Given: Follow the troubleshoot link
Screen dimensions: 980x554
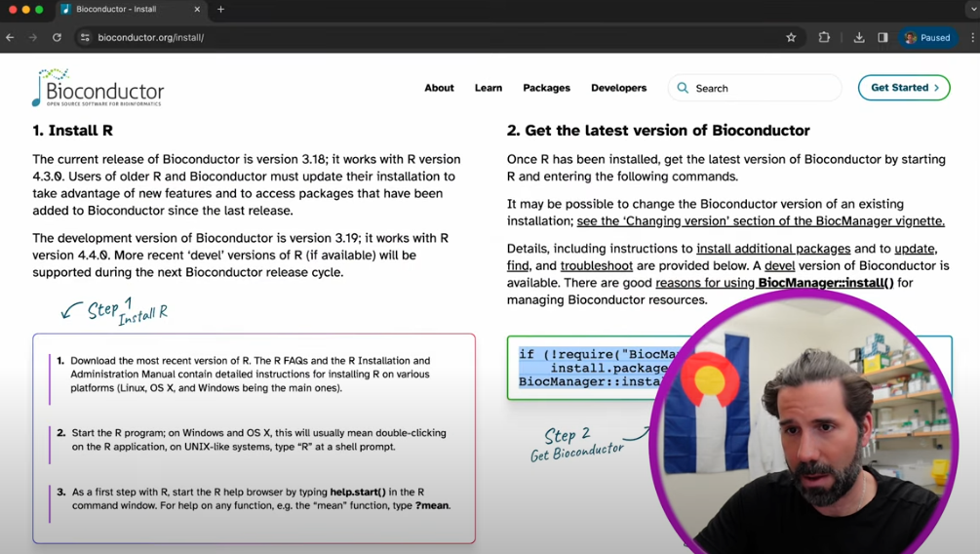Looking at the screenshot, I should (x=596, y=265).
